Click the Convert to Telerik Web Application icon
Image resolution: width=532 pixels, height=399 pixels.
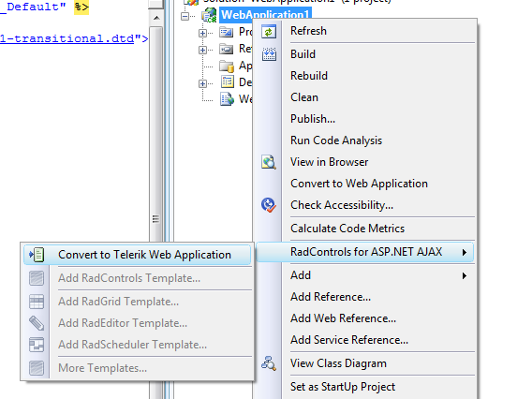(x=37, y=255)
